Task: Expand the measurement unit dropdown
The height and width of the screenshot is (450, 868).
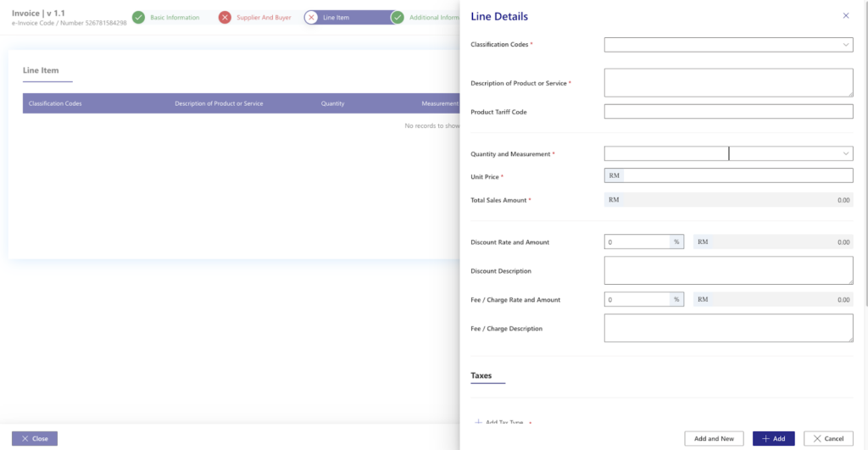Action: 790,153
